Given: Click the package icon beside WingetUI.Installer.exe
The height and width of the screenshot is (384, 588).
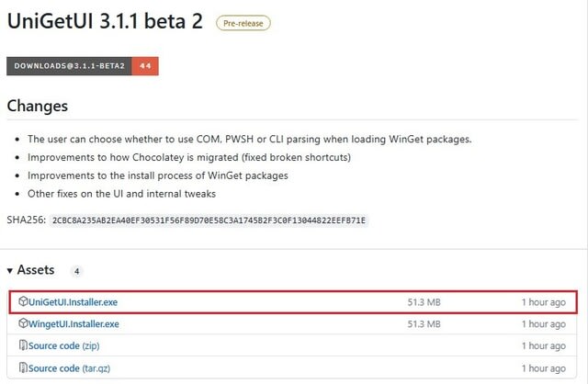Looking at the screenshot, I should pos(23,323).
